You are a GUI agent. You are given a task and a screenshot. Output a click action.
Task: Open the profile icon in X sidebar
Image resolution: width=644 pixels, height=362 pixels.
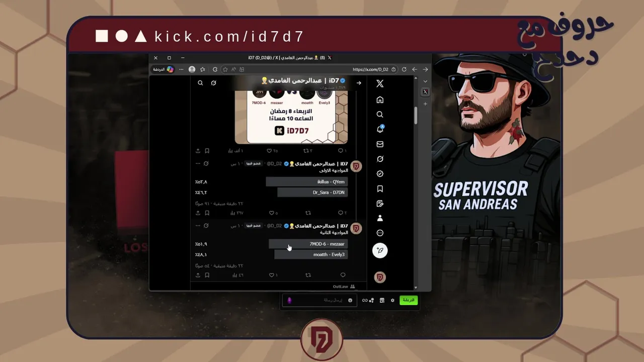tap(380, 218)
